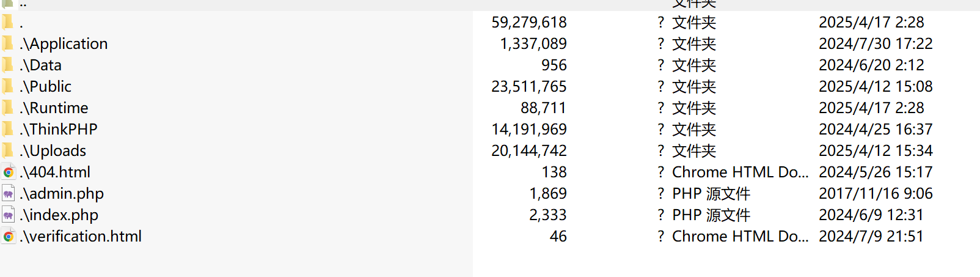Select the .\Application folder name

click(64, 43)
